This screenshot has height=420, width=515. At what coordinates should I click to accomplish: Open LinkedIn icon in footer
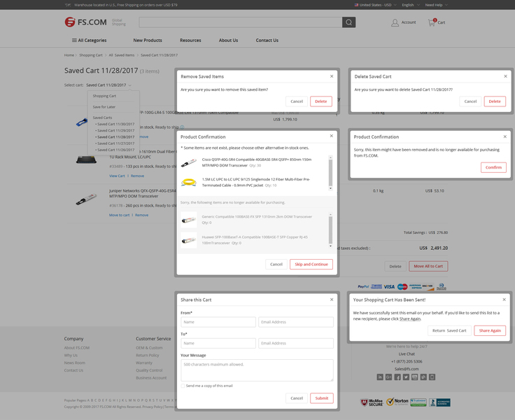pos(380,377)
